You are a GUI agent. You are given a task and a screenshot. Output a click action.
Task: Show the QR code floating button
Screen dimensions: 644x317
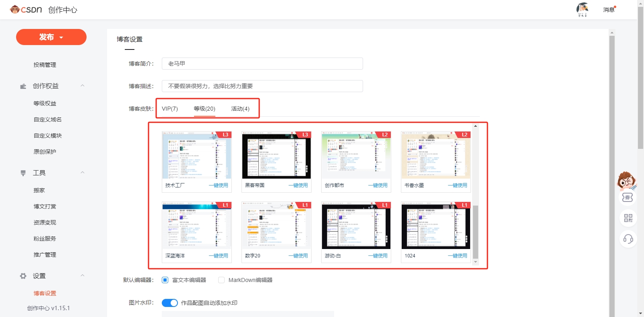628,218
